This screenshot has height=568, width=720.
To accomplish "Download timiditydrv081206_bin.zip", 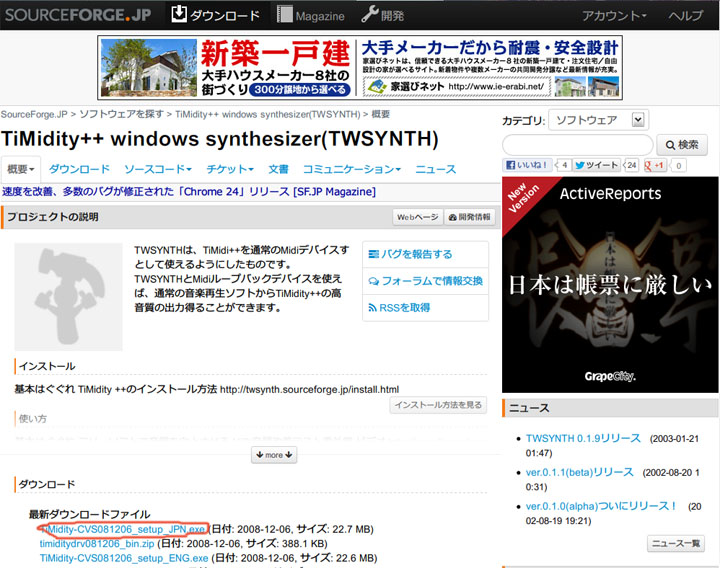I will coord(97,544).
